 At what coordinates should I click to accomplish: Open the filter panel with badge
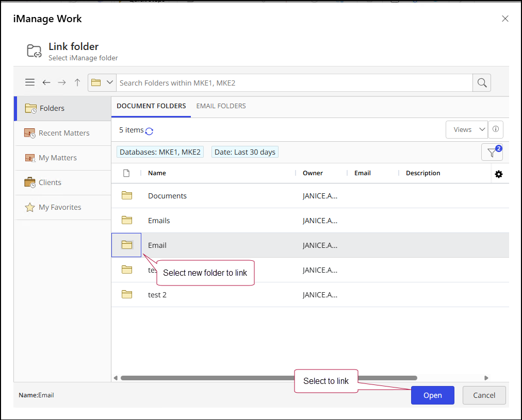(x=492, y=152)
